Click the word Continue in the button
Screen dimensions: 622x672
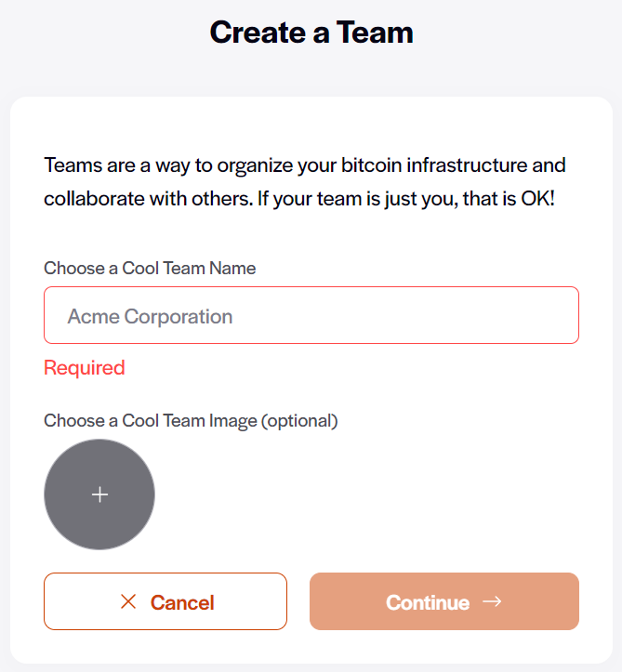pos(428,603)
